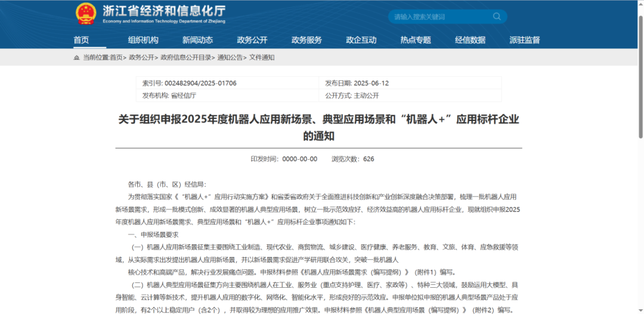Viewport: 644px width, 314px height.
Task: Click the 通知公告 breadcrumb link
Action: [x=230, y=58]
